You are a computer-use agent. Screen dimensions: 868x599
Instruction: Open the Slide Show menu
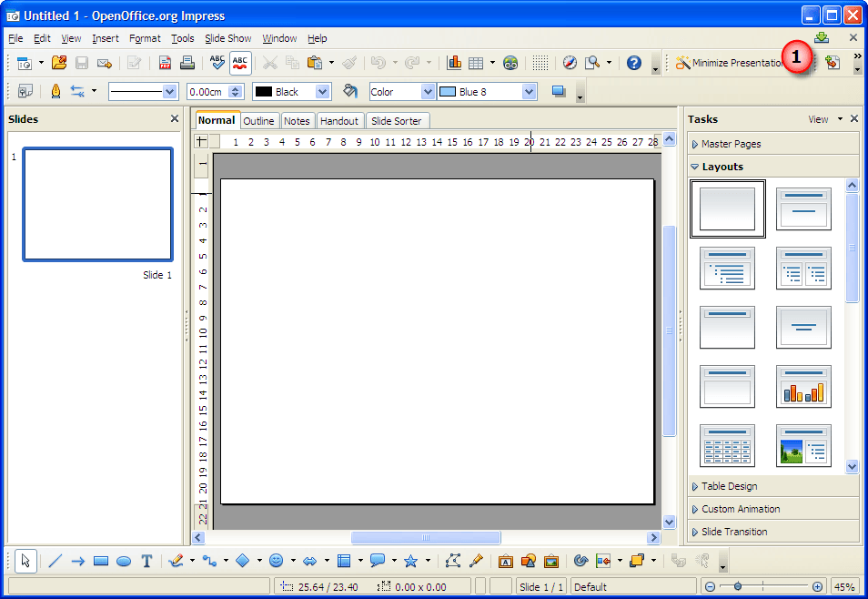coord(228,38)
